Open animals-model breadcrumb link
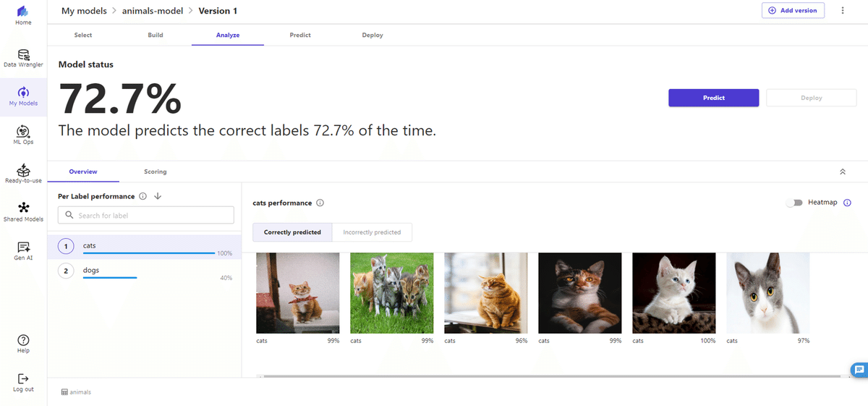This screenshot has height=406, width=868. (152, 11)
